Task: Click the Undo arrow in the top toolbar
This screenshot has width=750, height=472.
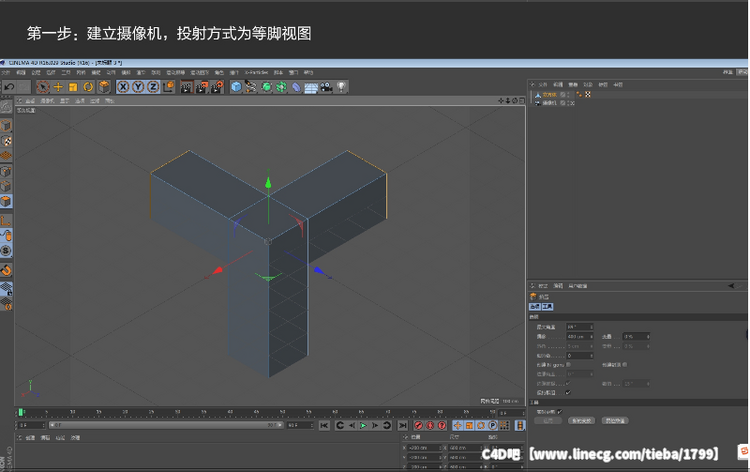Action: 9,87
